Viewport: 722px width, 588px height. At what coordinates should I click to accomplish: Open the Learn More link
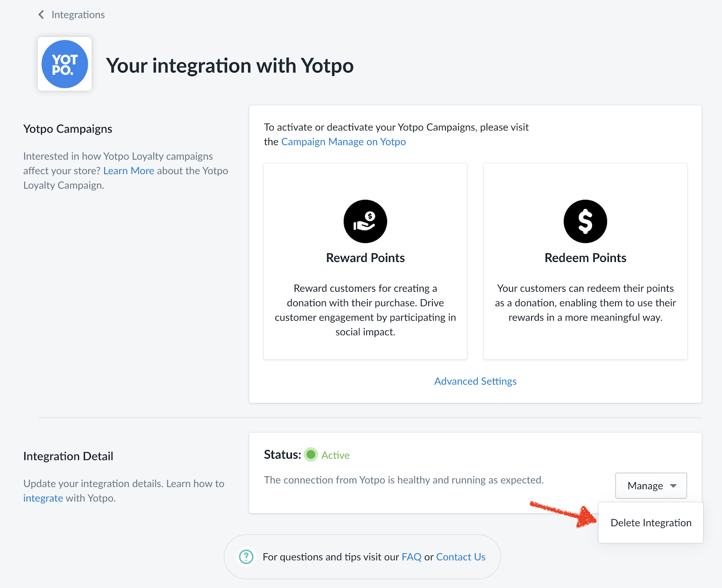129,171
